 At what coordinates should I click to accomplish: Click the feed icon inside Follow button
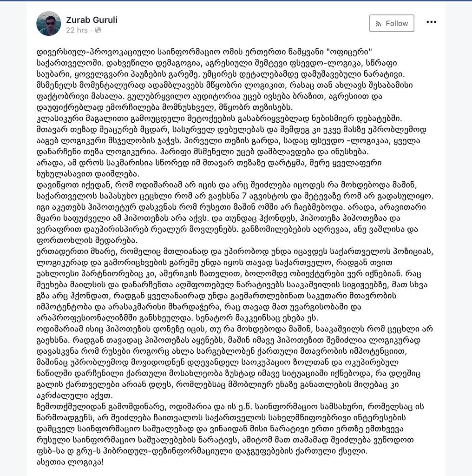tap(378, 24)
